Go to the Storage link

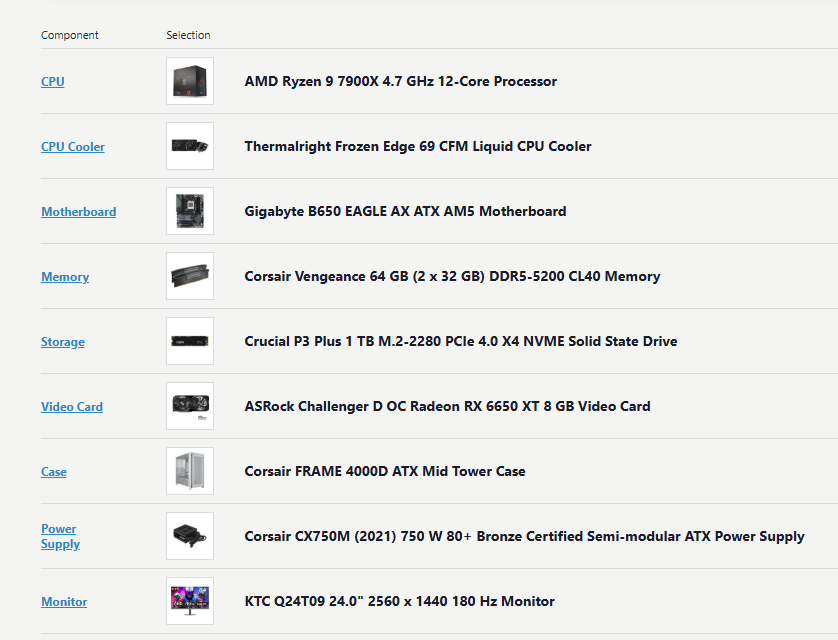[x=63, y=342]
